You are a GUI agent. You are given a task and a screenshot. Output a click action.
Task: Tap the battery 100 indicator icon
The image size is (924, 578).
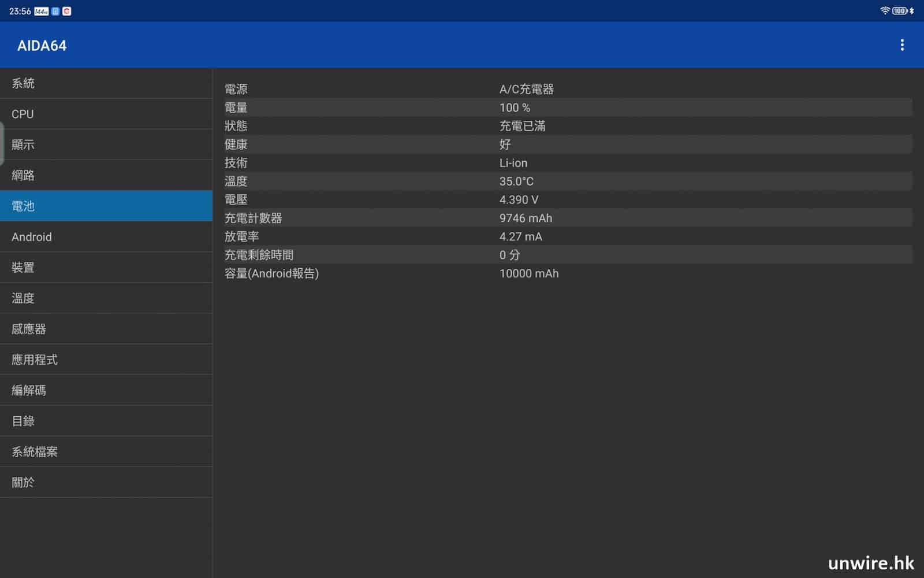point(900,11)
